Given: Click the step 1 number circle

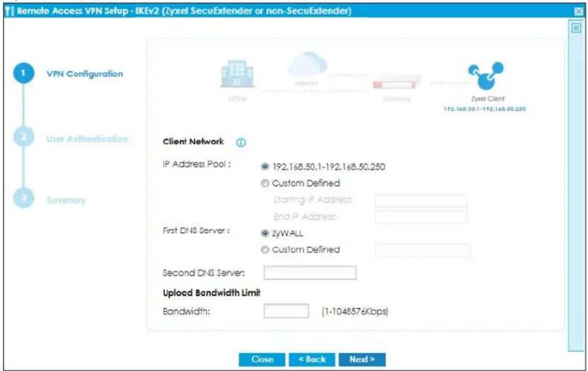Looking at the screenshot, I should click(24, 73).
